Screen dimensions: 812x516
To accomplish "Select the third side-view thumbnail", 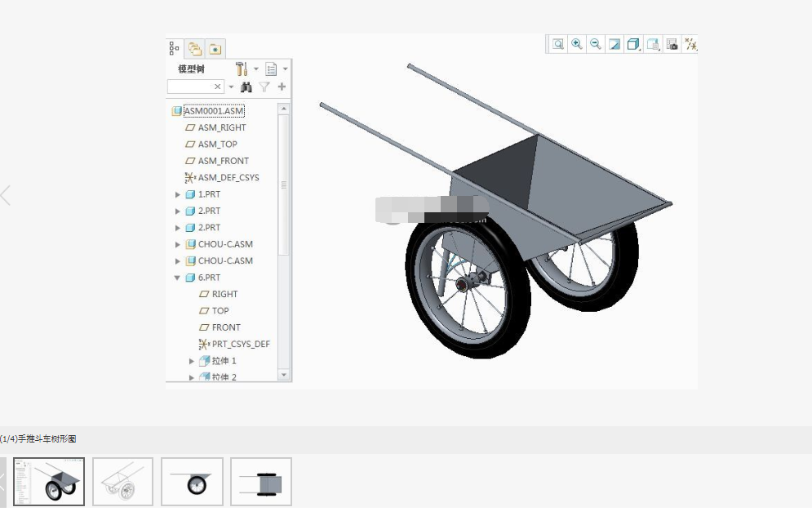I will point(192,482).
